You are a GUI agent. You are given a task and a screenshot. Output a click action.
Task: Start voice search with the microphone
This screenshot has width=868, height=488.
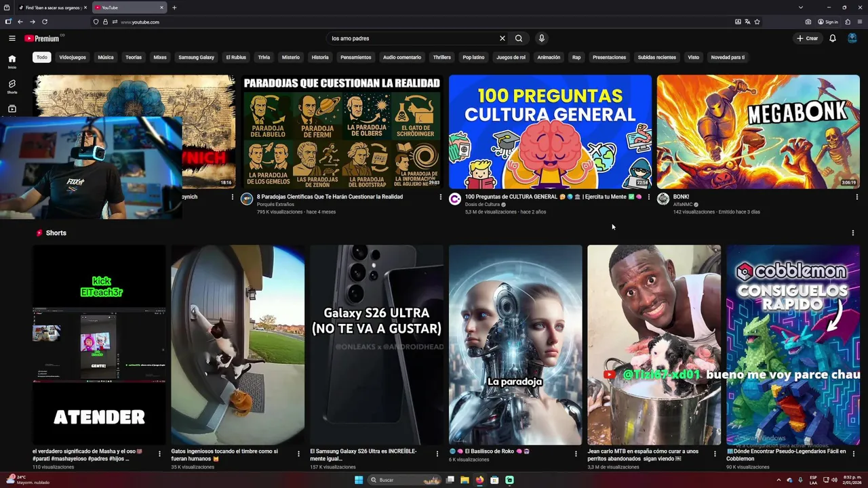click(x=542, y=39)
